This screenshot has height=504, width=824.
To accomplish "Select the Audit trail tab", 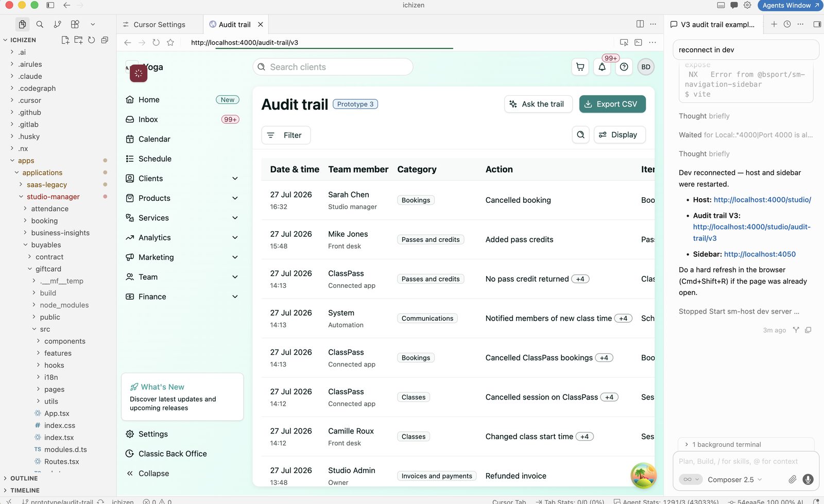I will (235, 24).
